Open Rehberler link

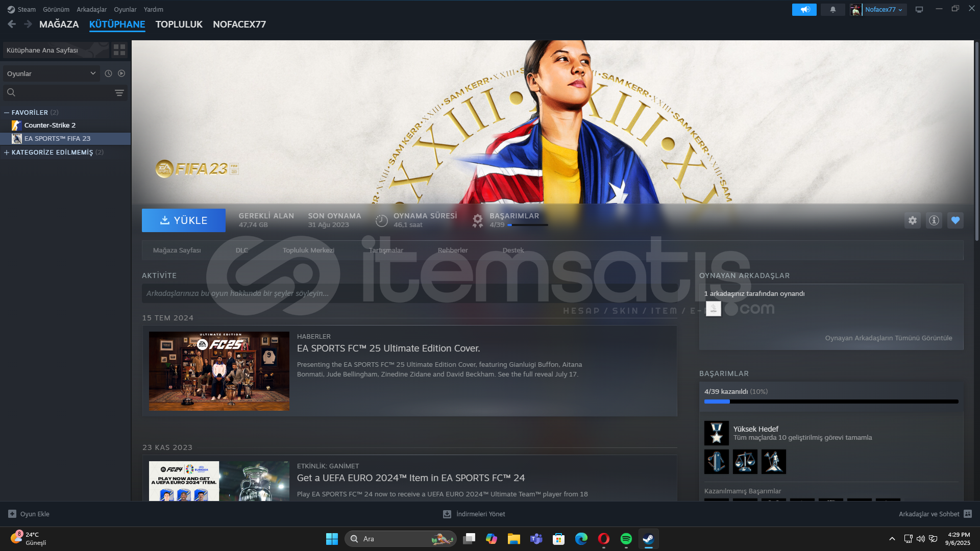point(453,250)
